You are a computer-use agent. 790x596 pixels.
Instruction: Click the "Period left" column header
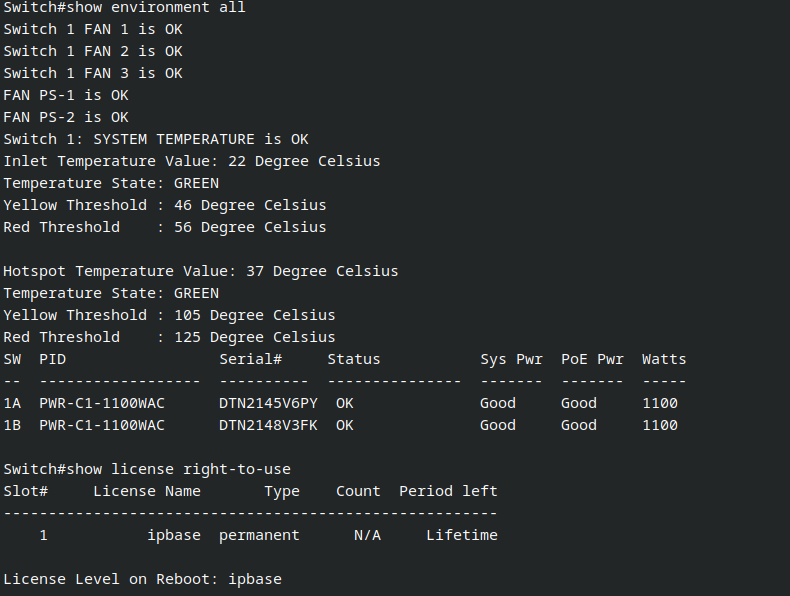coord(448,491)
